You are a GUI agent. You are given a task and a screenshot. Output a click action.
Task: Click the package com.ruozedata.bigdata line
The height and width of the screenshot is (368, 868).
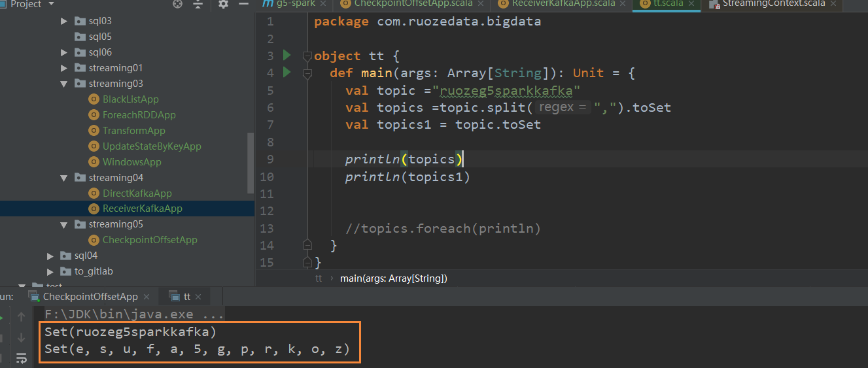pos(428,22)
